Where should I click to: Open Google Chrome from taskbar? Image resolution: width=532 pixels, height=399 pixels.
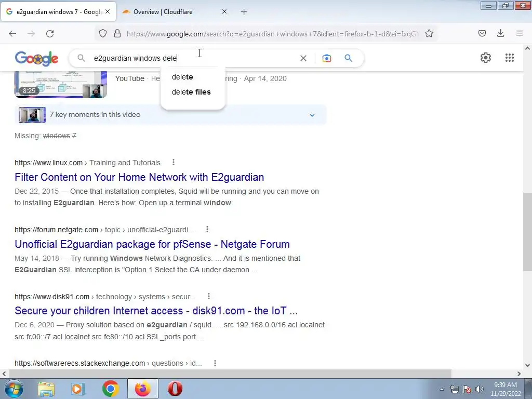click(110, 389)
